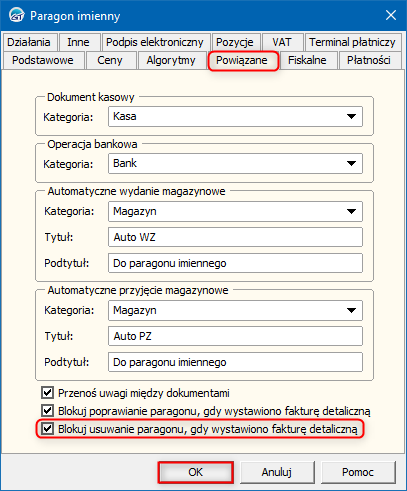407x491 pixels.
Task: Click Podtytuł field under Auto PZ
Action: pyautogui.click(x=235, y=362)
